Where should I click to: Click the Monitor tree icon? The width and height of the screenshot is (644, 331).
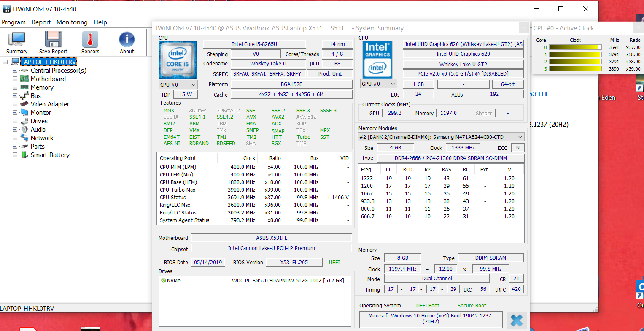click(x=24, y=113)
